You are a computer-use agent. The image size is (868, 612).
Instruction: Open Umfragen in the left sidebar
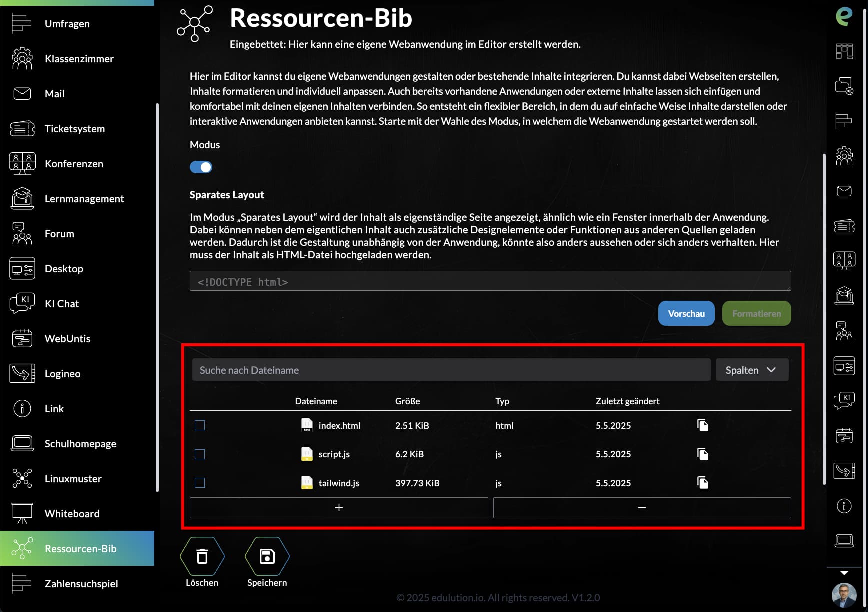[77, 23]
